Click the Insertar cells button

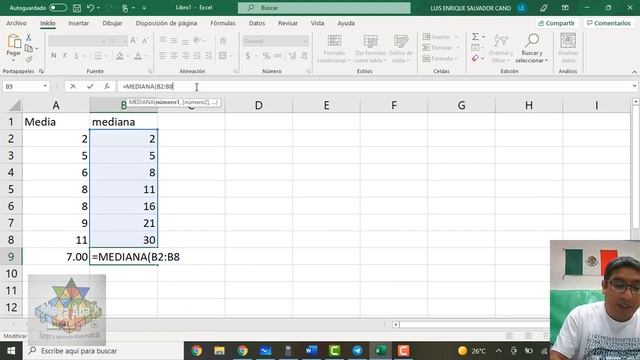click(440, 37)
